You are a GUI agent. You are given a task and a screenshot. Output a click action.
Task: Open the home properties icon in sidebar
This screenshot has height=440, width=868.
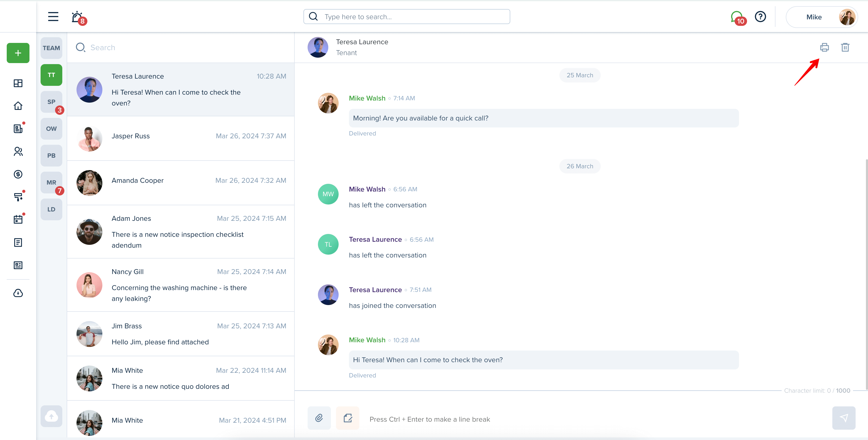point(18,106)
